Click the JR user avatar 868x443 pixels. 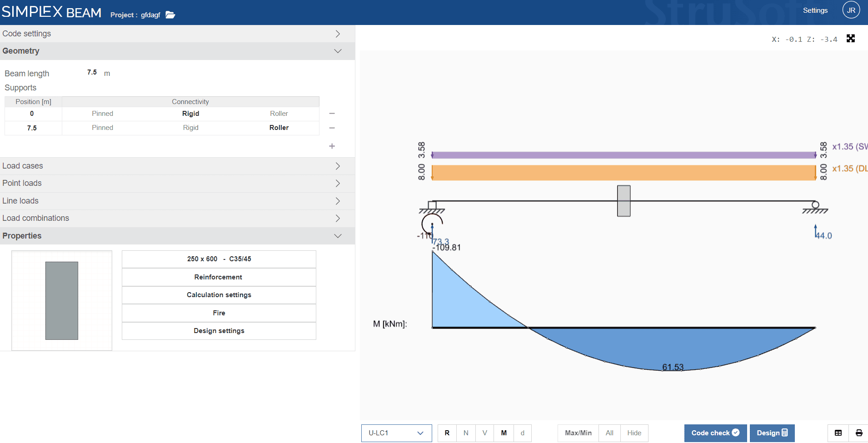(x=851, y=10)
